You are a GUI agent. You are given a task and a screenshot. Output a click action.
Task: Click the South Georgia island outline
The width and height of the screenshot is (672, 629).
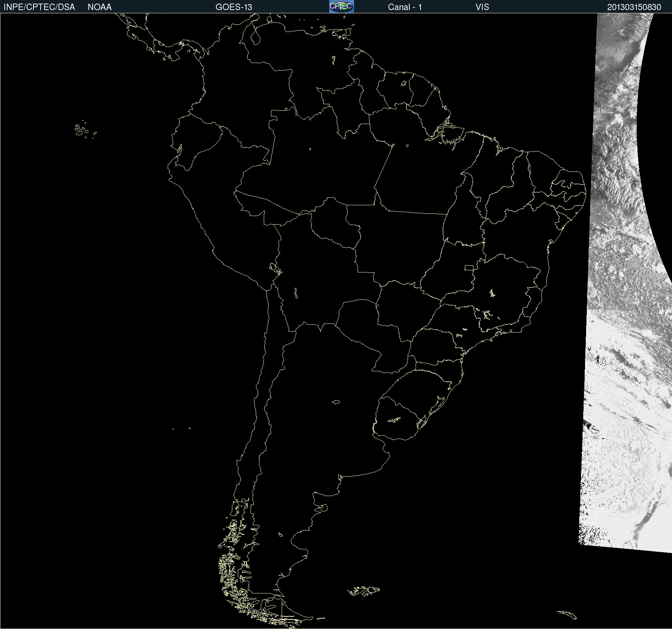pos(567,614)
